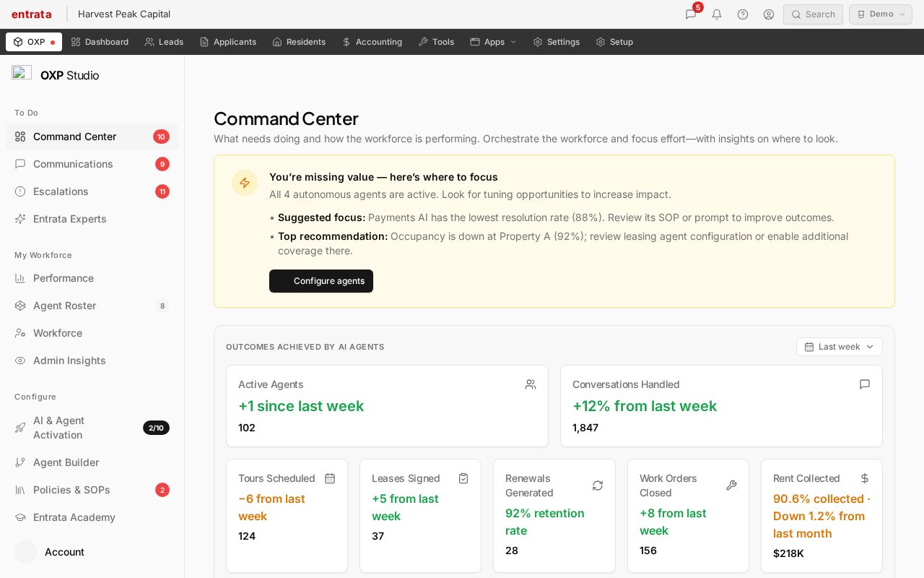Open the Tools menu
This screenshot has height=578, width=924.
[436, 42]
